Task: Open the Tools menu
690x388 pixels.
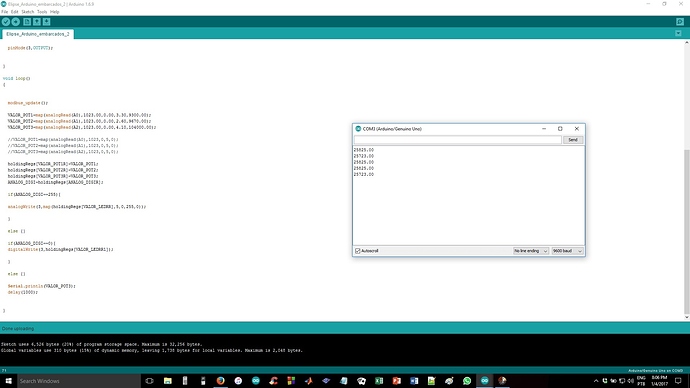Action: click(42, 12)
